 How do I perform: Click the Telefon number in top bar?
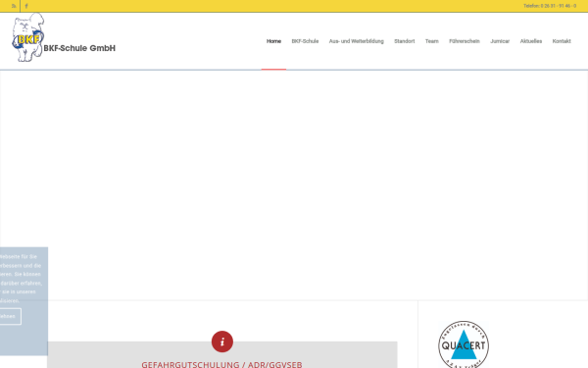click(550, 6)
